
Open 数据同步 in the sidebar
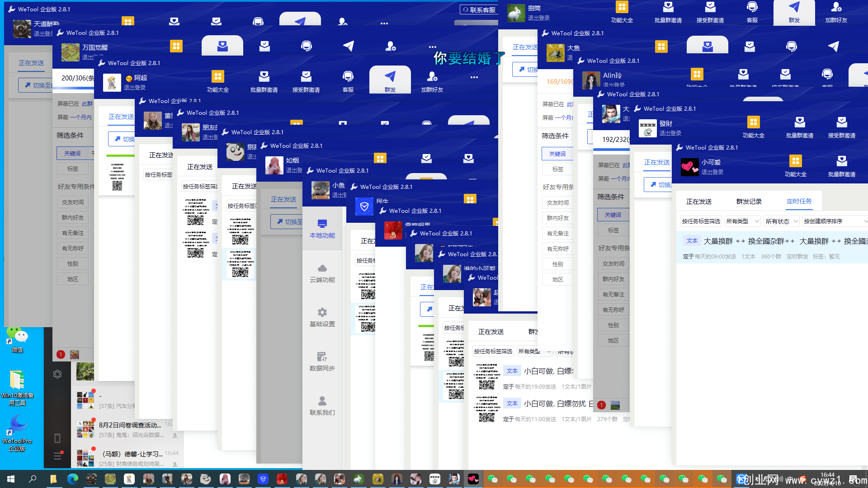(322, 361)
